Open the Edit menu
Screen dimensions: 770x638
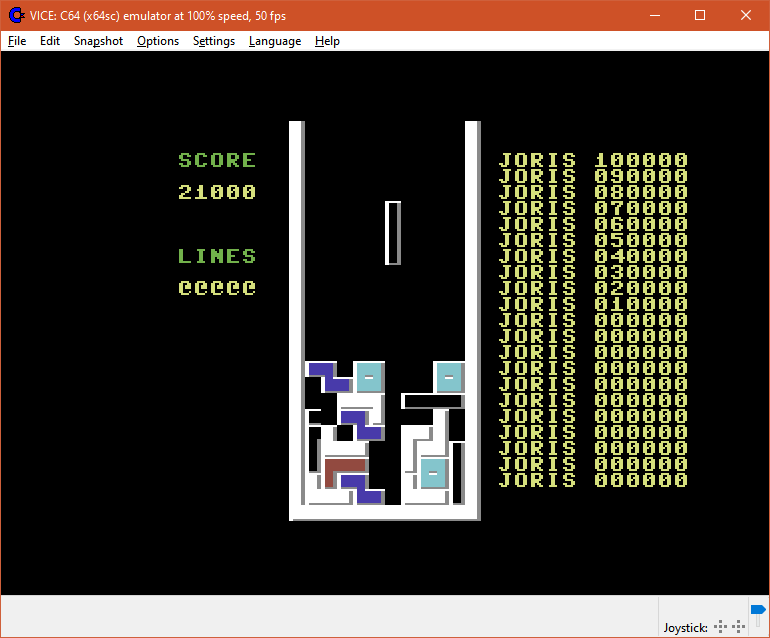tap(50, 41)
